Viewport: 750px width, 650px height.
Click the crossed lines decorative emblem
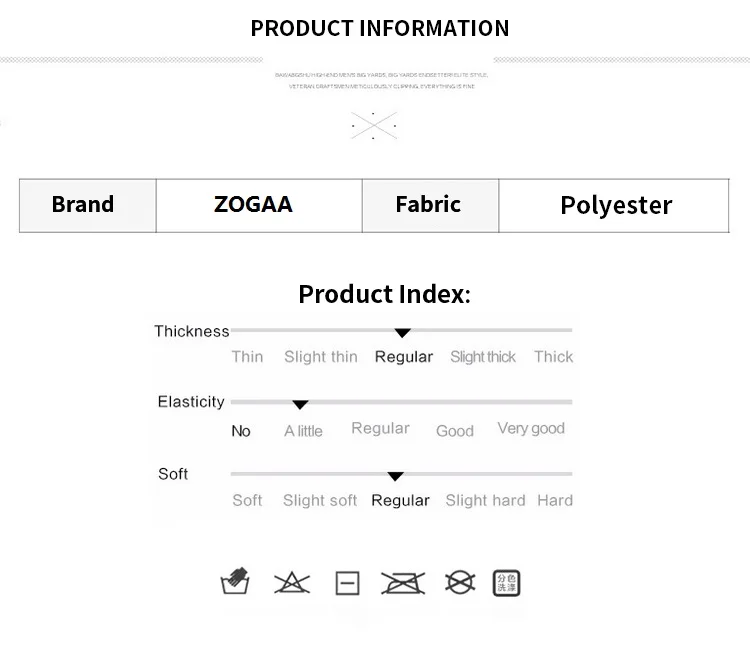tap(374, 126)
